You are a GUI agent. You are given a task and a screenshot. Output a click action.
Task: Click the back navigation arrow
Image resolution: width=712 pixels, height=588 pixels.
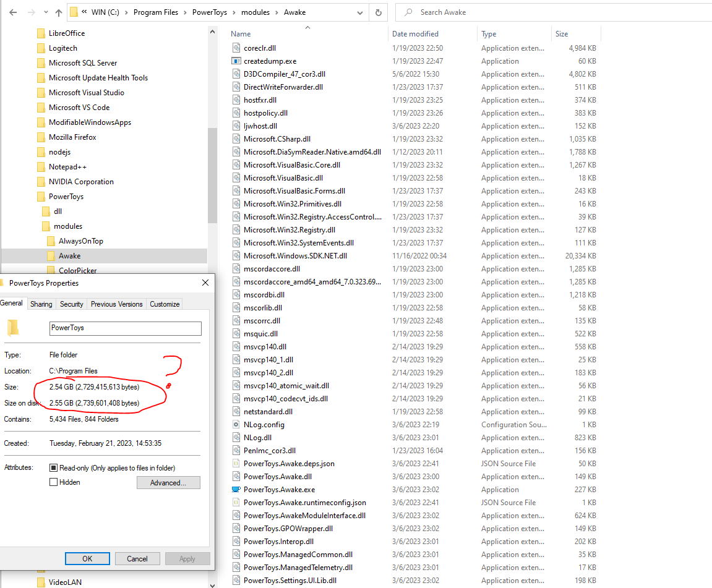click(12, 12)
